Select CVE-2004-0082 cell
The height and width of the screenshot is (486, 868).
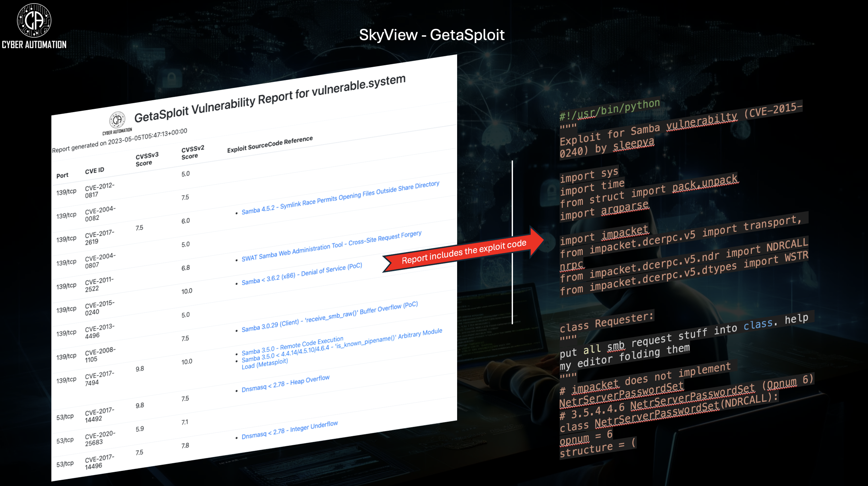click(100, 214)
